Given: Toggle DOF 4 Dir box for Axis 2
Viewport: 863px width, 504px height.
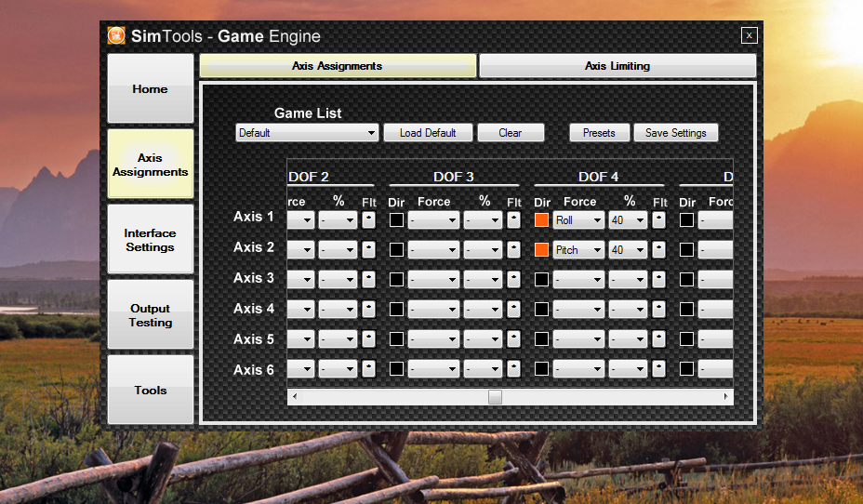Looking at the screenshot, I should pyautogui.click(x=541, y=250).
